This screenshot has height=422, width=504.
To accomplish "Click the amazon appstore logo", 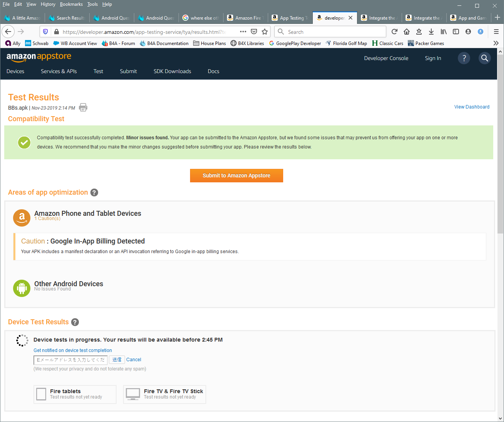I will [x=39, y=57].
